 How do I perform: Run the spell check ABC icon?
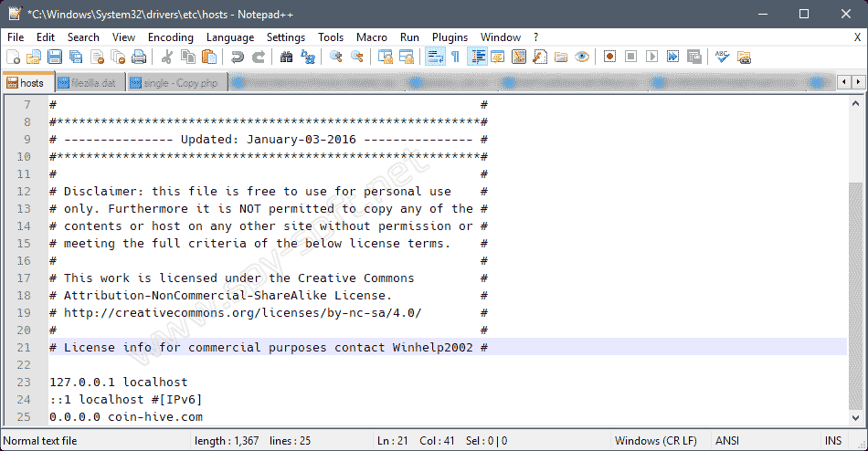(722, 57)
